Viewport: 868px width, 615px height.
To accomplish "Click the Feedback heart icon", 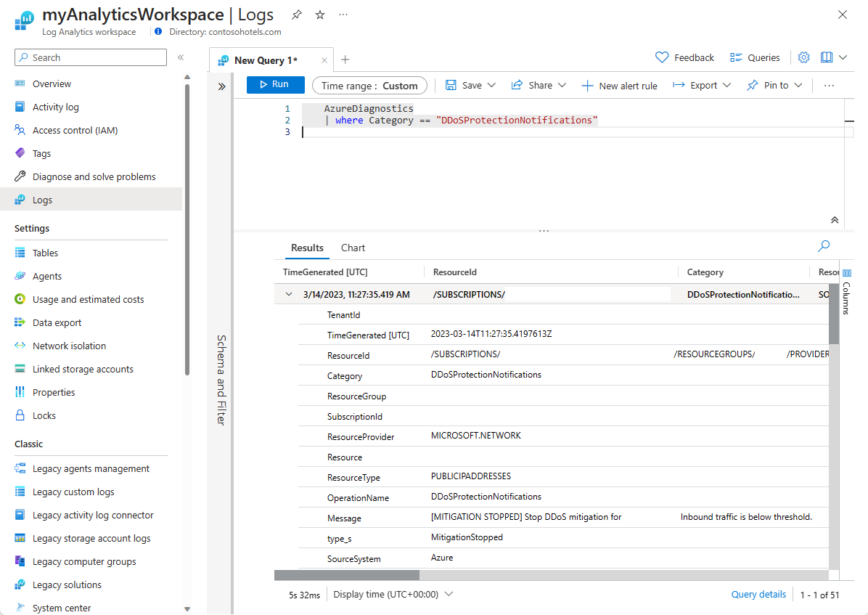I will pyautogui.click(x=661, y=57).
